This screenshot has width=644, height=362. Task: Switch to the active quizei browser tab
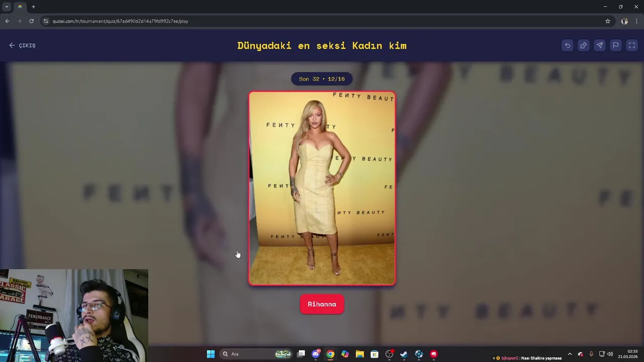tap(21, 7)
